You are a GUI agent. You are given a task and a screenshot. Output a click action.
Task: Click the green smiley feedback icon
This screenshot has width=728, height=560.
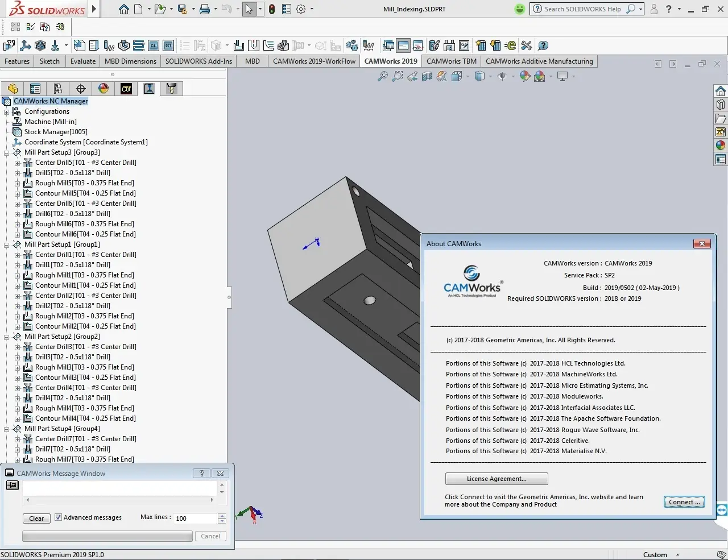click(519, 9)
